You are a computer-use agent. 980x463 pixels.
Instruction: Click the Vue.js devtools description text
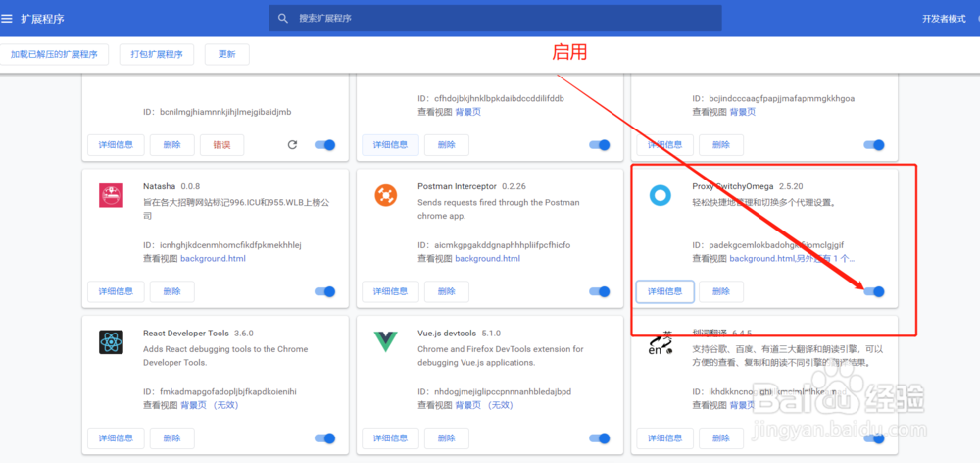[x=501, y=356]
